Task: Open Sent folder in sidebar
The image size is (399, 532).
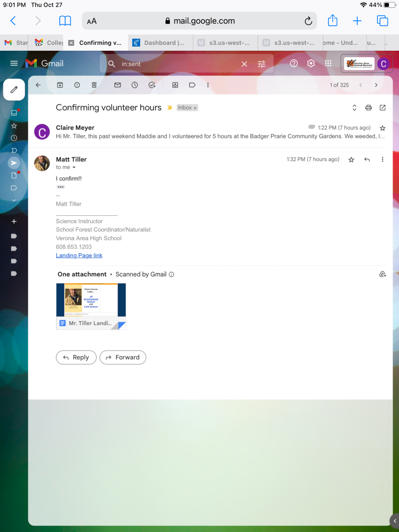Action: 14,163
